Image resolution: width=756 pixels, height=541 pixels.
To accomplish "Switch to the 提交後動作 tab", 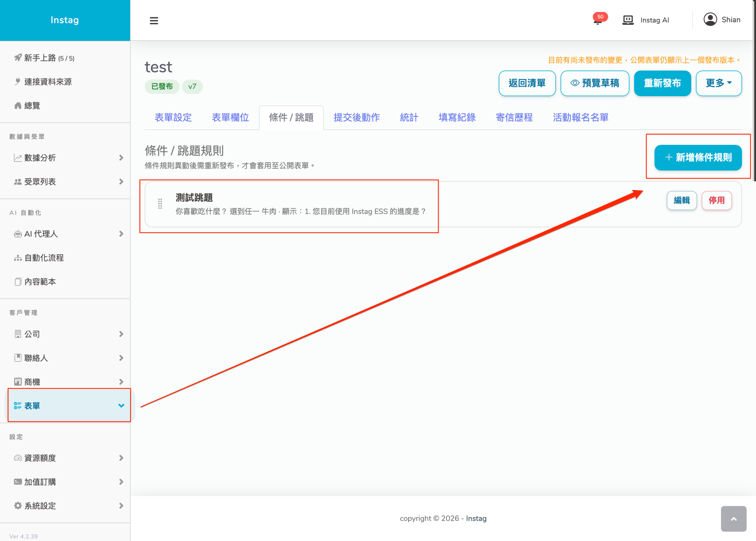I will pos(357,117).
